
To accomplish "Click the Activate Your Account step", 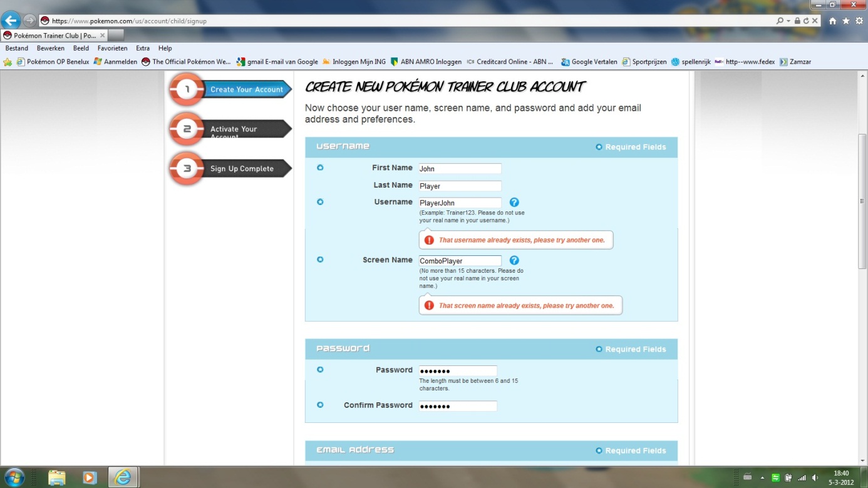I will pos(230,129).
